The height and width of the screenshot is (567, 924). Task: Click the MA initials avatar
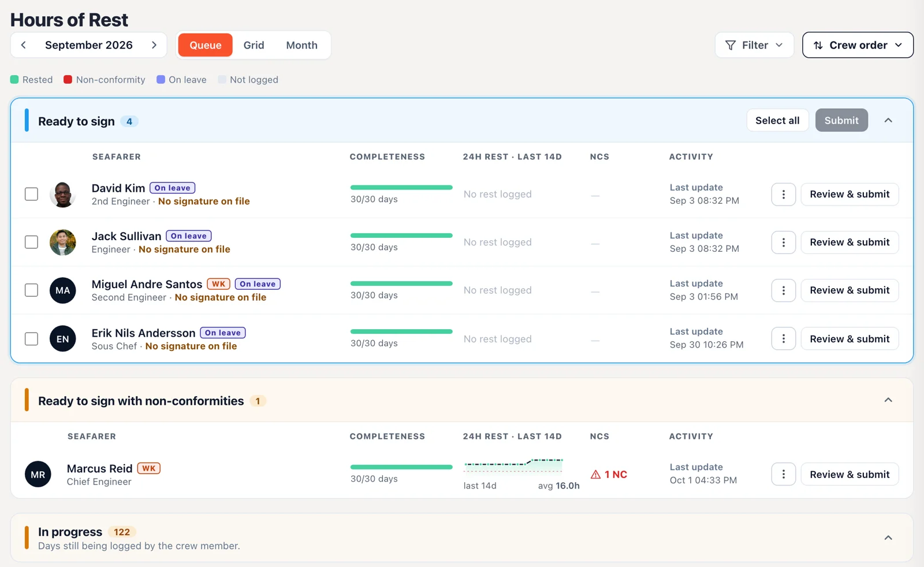pyautogui.click(x=62, y=290)
